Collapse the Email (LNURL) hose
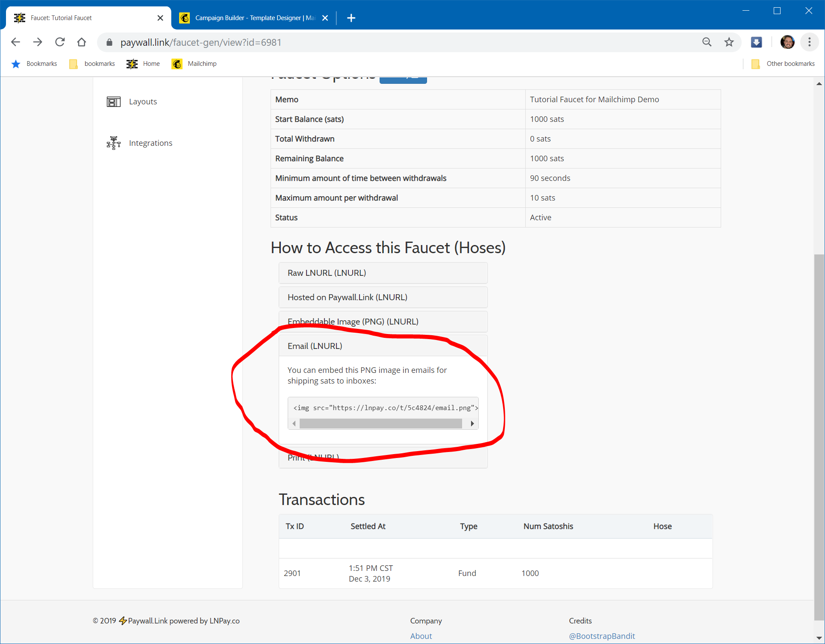Screen dimensions: 825x644 (x=383, y=346)
